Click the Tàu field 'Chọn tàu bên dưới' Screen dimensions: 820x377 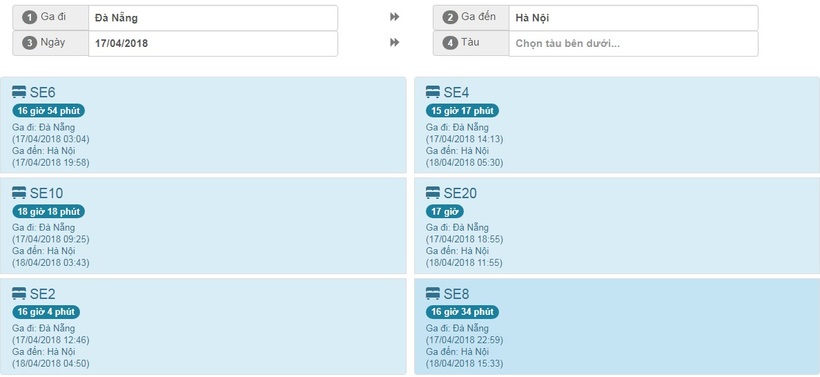click(633, 43)
